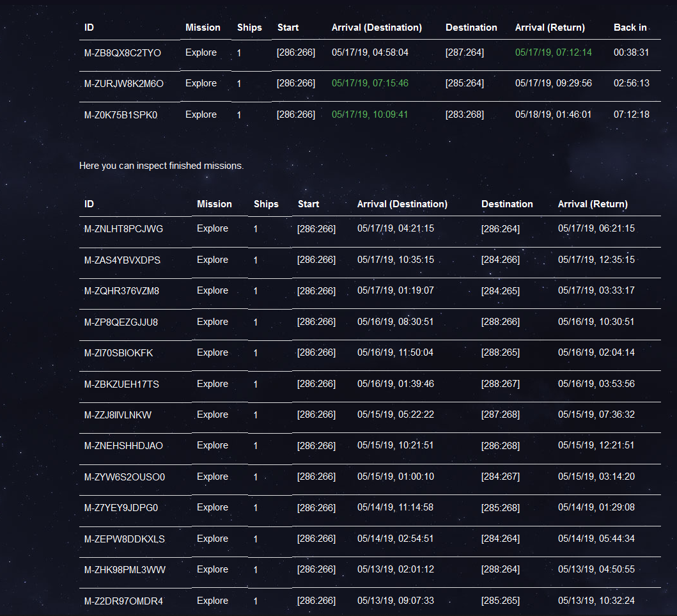Select Back in countdown 07:12:18
Screen dimensions: 677x616
(631, 115)
